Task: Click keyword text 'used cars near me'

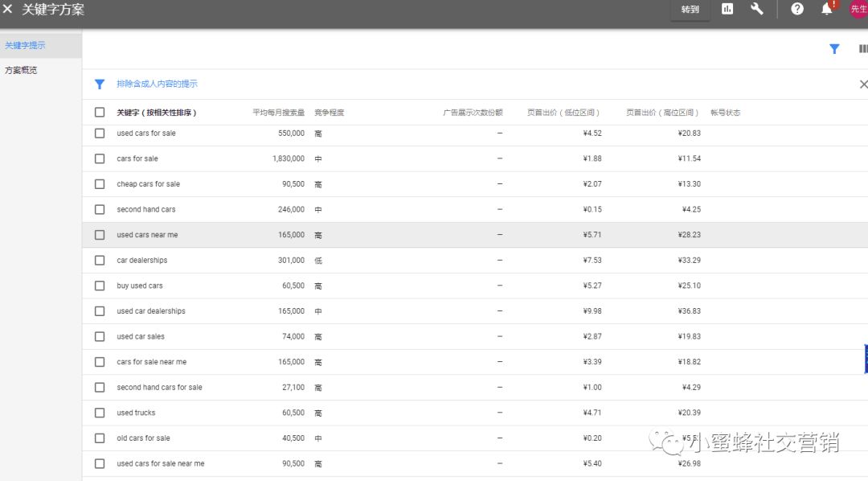Action: click(147, 235)
